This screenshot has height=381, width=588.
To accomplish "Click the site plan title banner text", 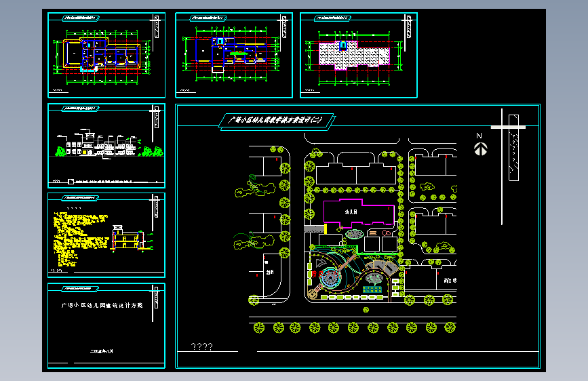I will pyautogui.click(x=275, y=120).
